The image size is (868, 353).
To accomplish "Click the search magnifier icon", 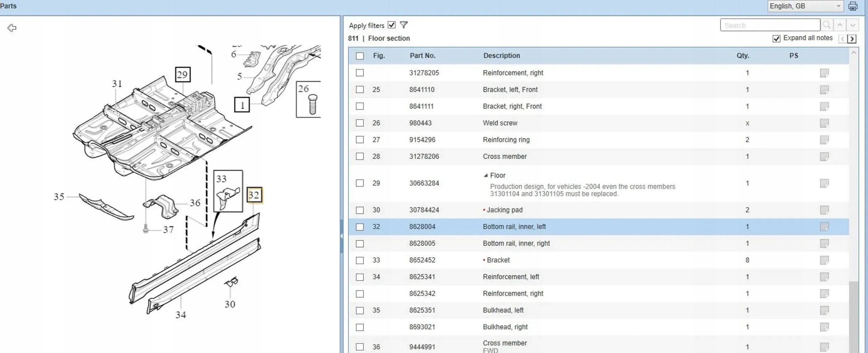I will pyautogui.click(x=827, y=25).
